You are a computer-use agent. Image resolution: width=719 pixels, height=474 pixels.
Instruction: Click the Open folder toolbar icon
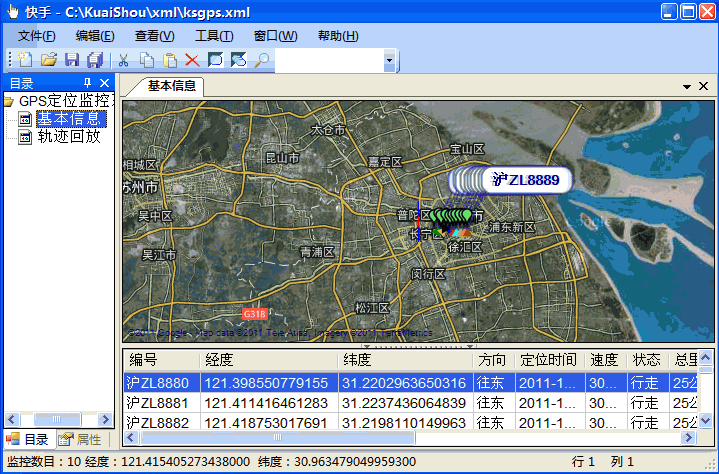click(49, 60)
